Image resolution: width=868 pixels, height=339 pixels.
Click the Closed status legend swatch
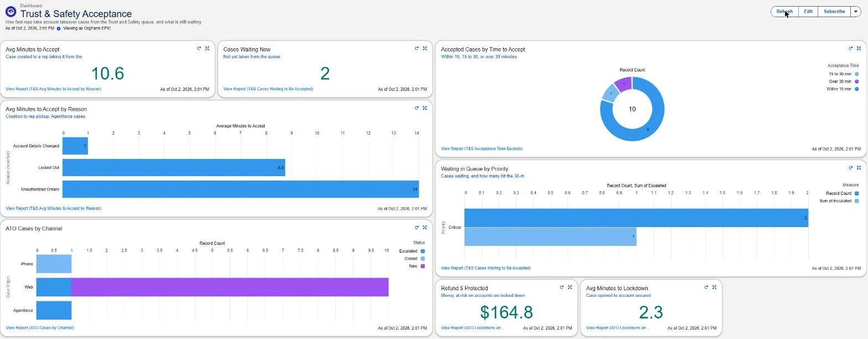(423, 259)
